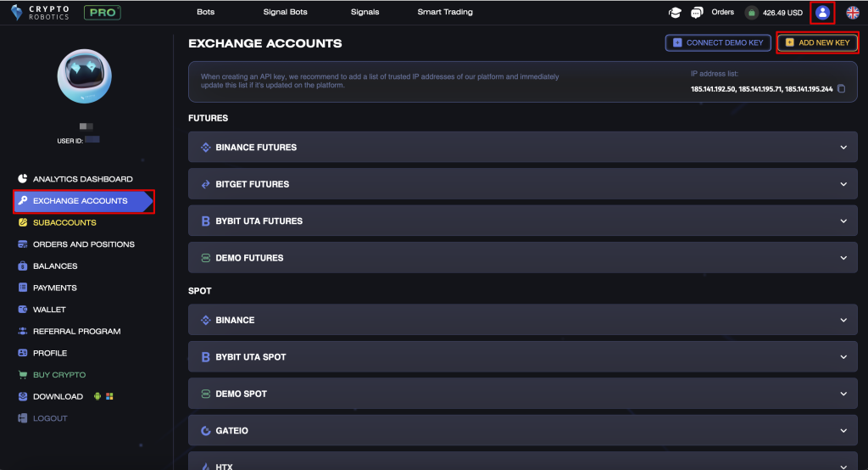Expand the Demo Futures section
868x470 pixels.
click(x=522, y=258)
